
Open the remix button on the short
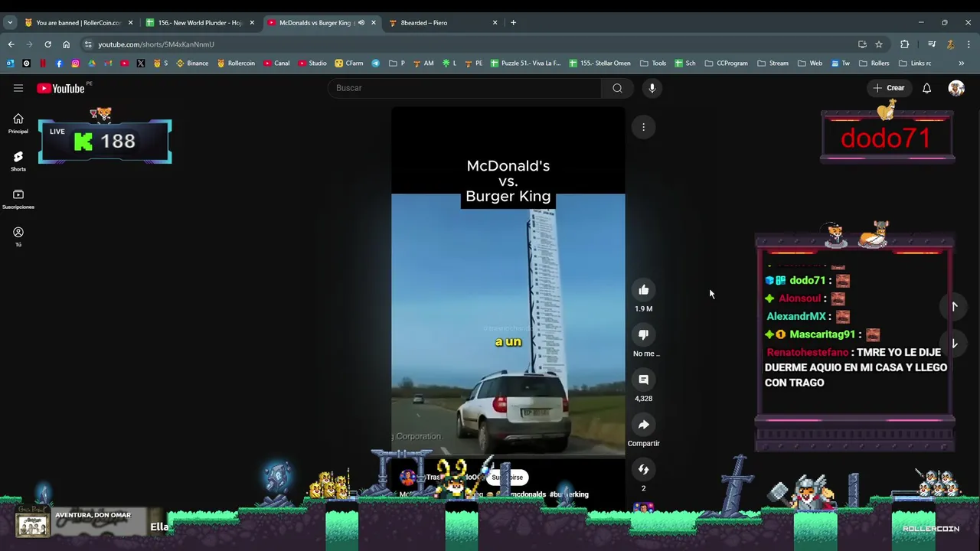coord(644,470)
